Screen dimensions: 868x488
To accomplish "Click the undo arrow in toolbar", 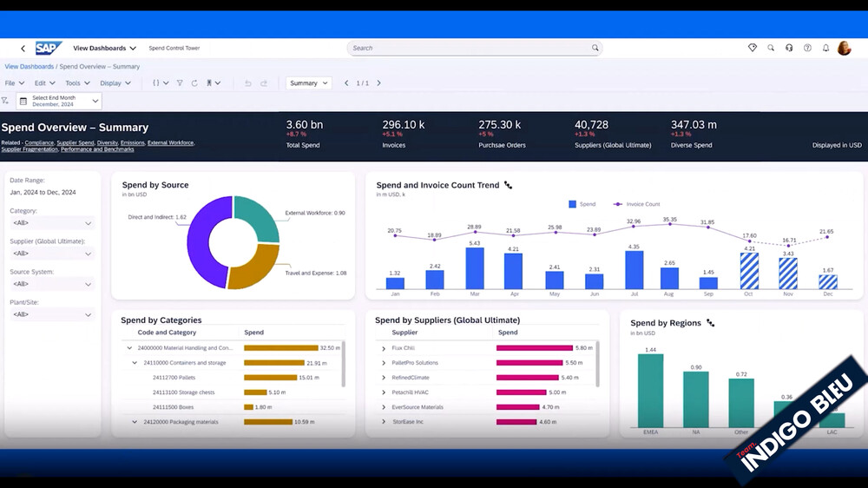I will pyautogui.click(x=248, y=83).
